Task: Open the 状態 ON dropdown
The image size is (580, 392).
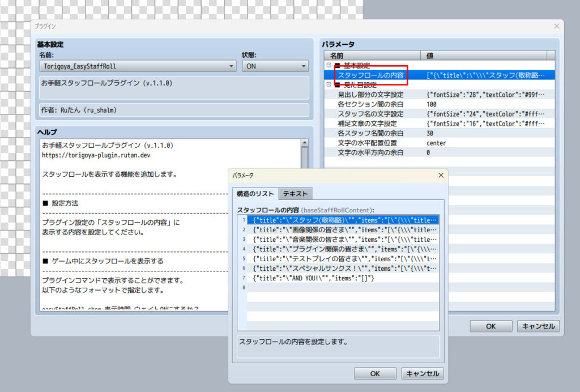Action: tap(275, 66)
